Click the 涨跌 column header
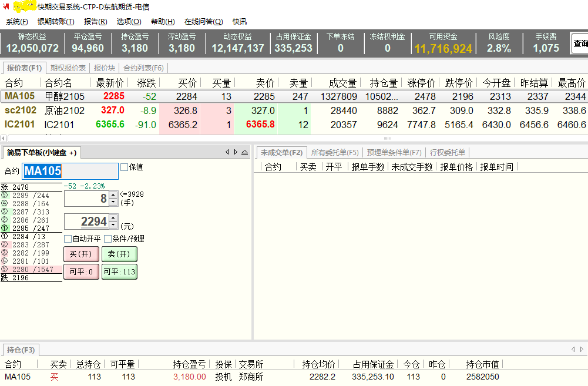The image size is (588, 386). (x=146, y=83)
